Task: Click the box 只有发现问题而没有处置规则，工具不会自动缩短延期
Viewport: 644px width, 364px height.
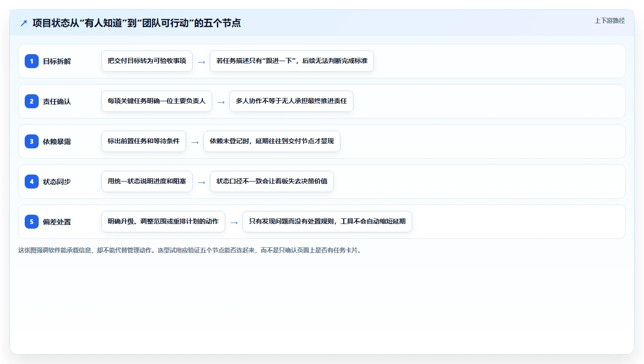Action: 327,222
